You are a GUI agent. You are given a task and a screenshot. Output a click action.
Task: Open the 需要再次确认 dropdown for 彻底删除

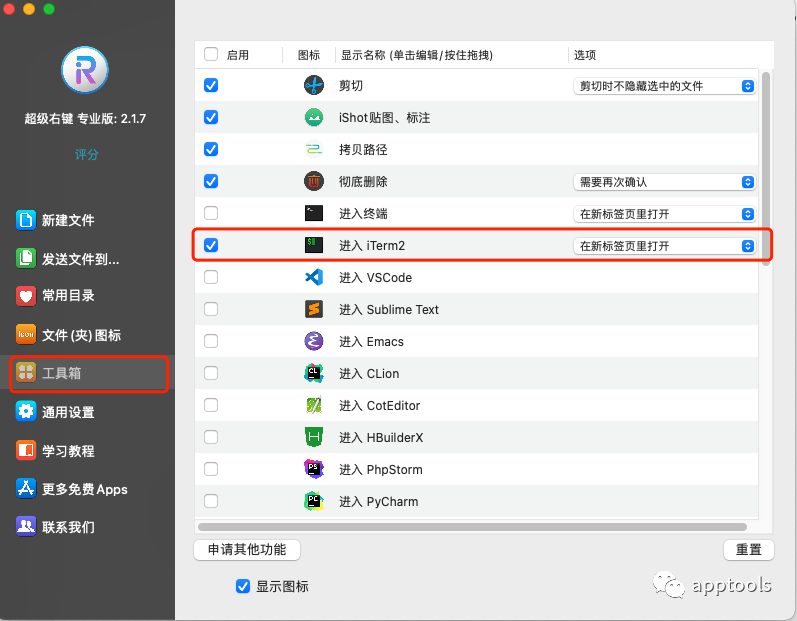[x=664, y=182]
